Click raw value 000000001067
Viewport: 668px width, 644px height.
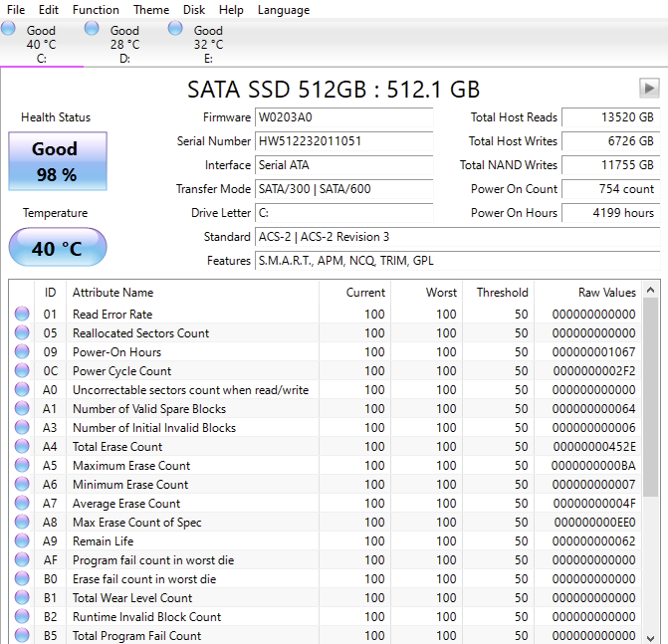coord(594,351)
